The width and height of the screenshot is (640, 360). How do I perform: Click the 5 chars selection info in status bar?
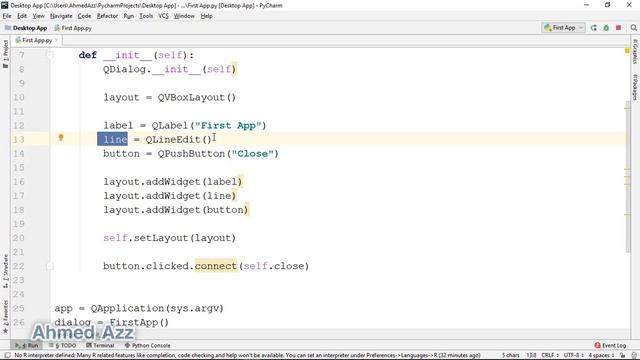511,356
